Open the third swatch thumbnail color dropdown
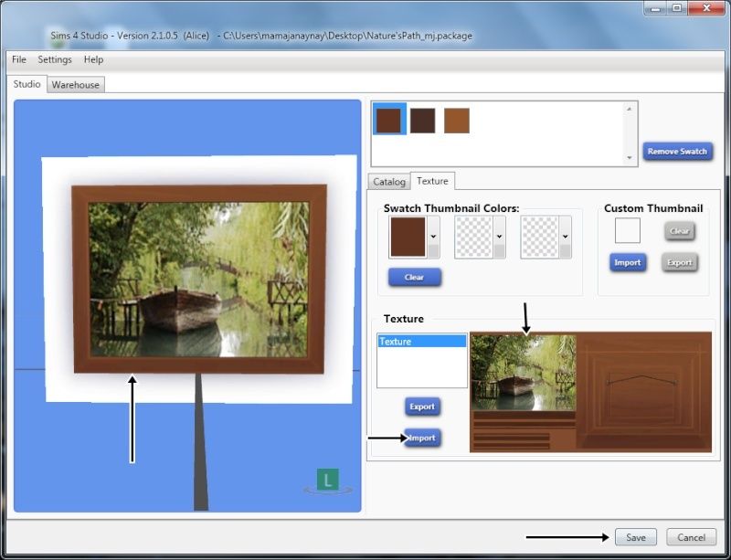Image resolution: width=731 pixels, height=560 pixels. [565, 237]
